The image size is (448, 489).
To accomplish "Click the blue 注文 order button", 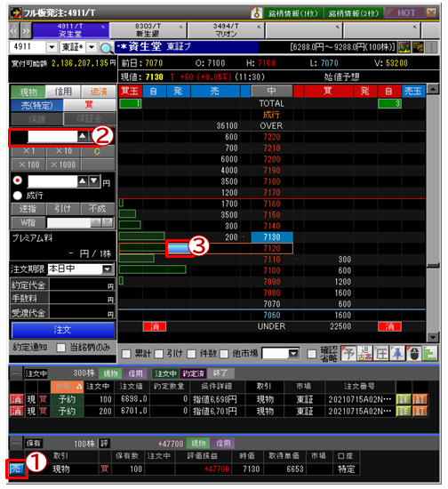I will 63,330.
